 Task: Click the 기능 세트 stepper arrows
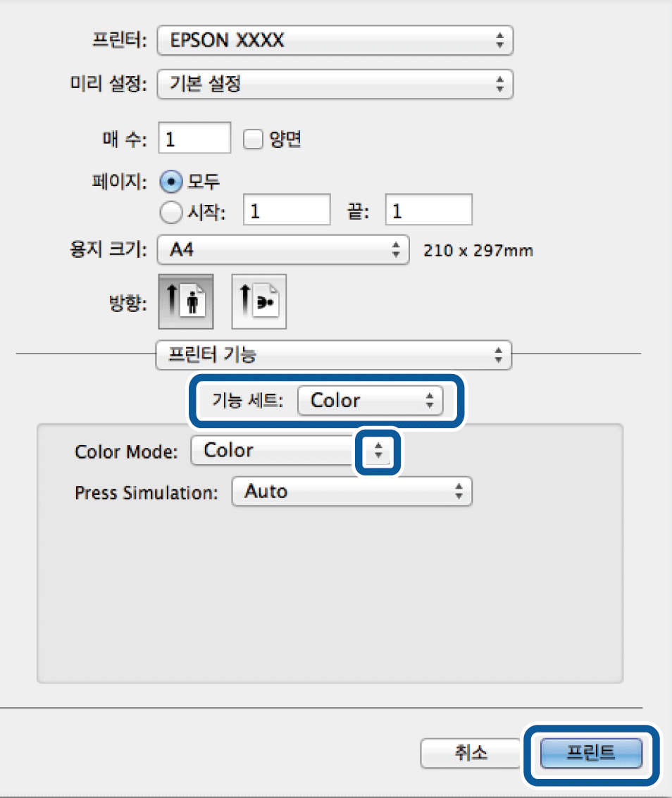pyautogui.click(x=429, y=401)
